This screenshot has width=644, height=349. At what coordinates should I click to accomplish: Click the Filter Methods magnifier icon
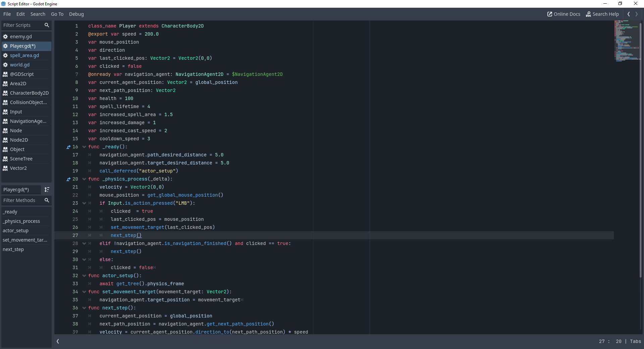pos(47,200)
